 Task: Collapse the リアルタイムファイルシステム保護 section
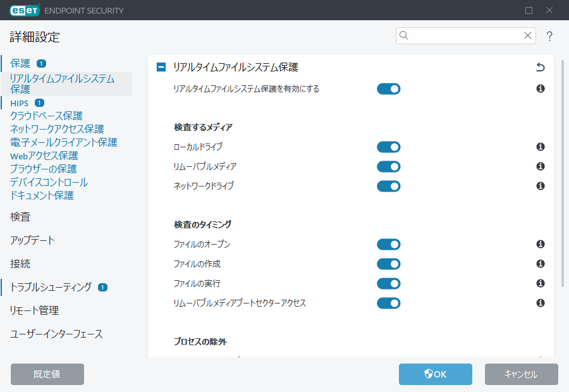tap(161, 67)
